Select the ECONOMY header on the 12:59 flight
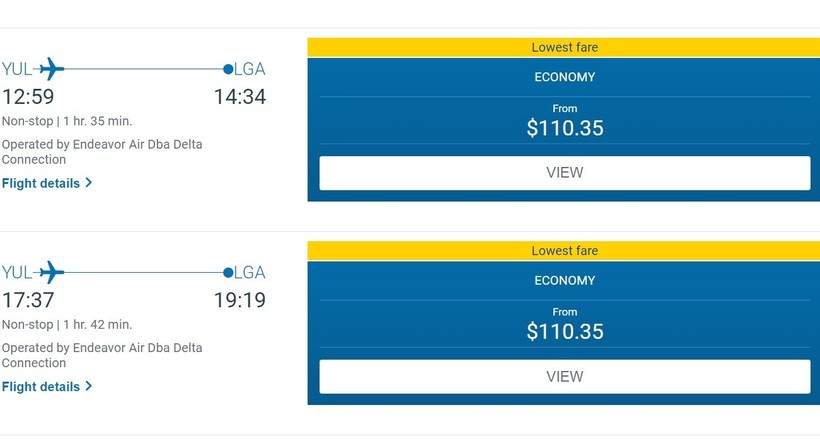 (x=564, y=77)
